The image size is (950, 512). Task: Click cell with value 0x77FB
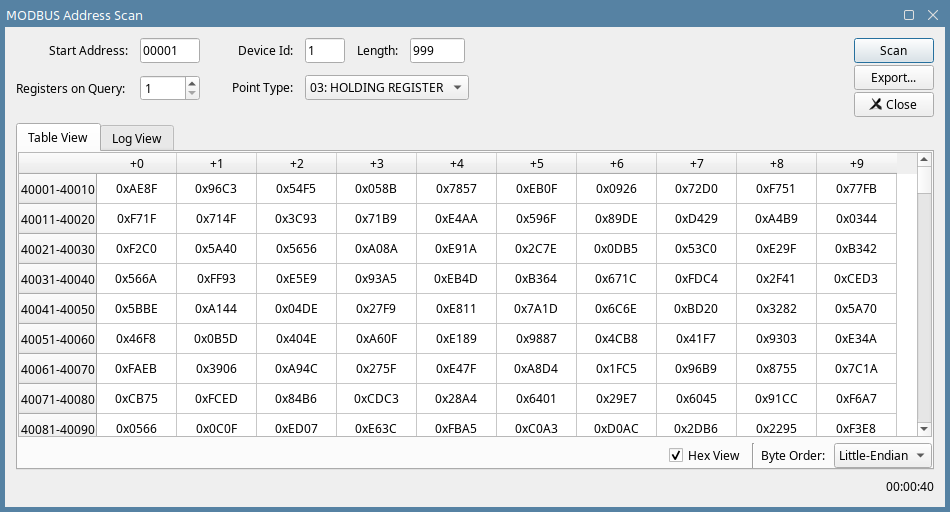coord(857,188)
